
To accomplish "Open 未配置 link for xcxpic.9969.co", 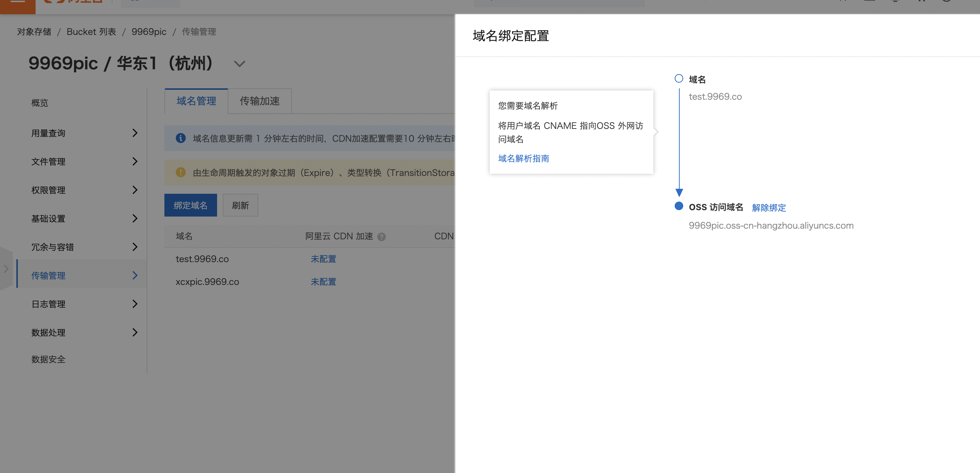I will [x=323, y=282].
